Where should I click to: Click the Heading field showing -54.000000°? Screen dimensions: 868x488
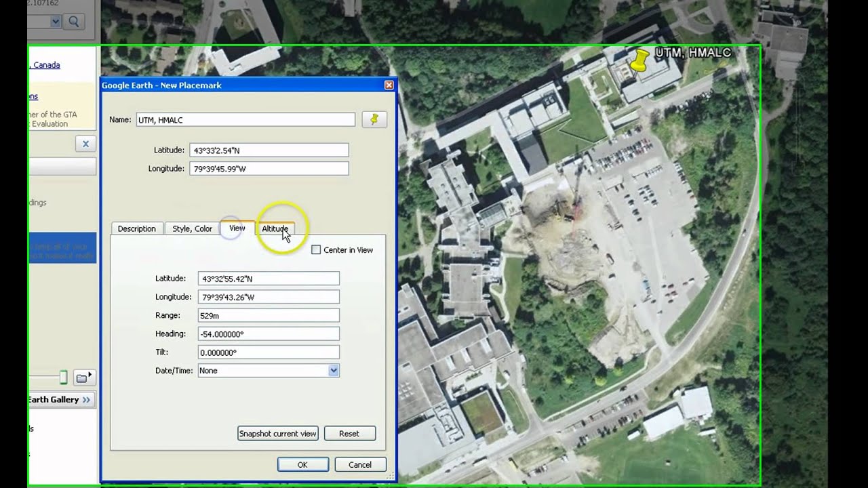[269, 333]
